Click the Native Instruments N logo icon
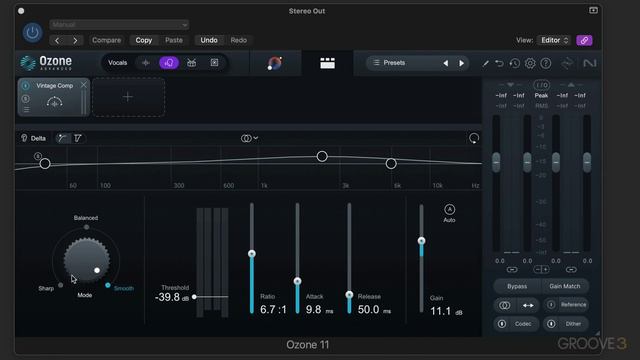 tap(590, 63)
